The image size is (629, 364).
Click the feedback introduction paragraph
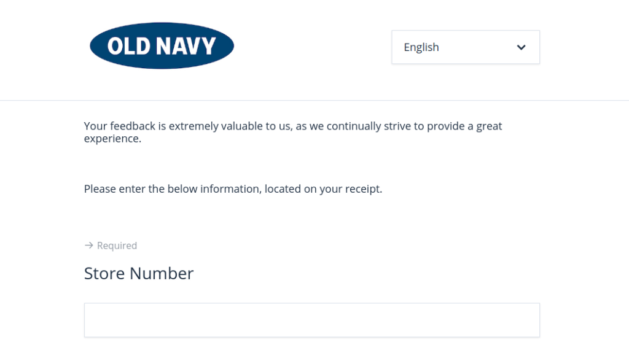(x=293, y=132)
